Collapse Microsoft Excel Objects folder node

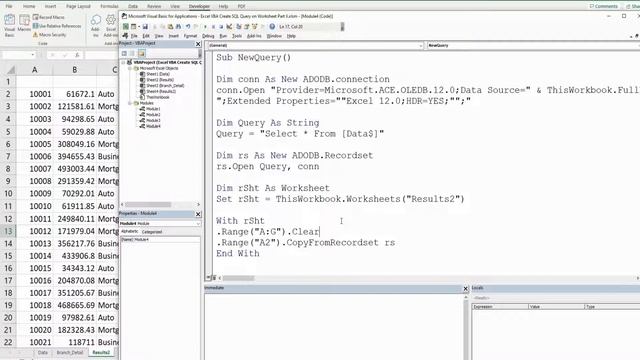pos(130,69)
